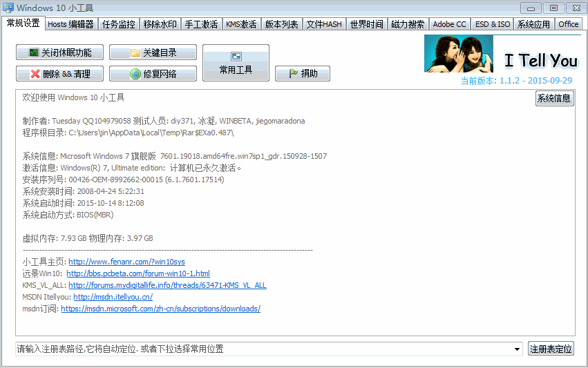Open the 文件HASH tab
Image resolution: width=588 pixels, height=368 pixels.
(324, 24)
